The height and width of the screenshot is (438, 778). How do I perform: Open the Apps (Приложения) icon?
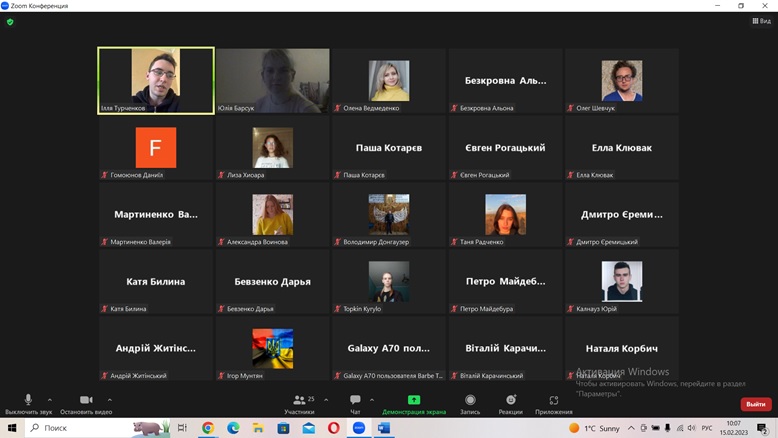(554, 400)
